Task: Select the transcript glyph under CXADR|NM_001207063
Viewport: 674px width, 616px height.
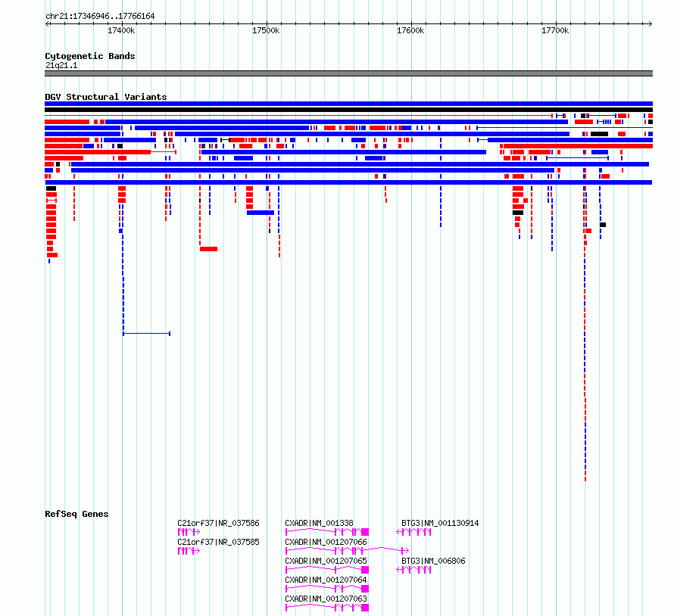Action: [327, 608]
